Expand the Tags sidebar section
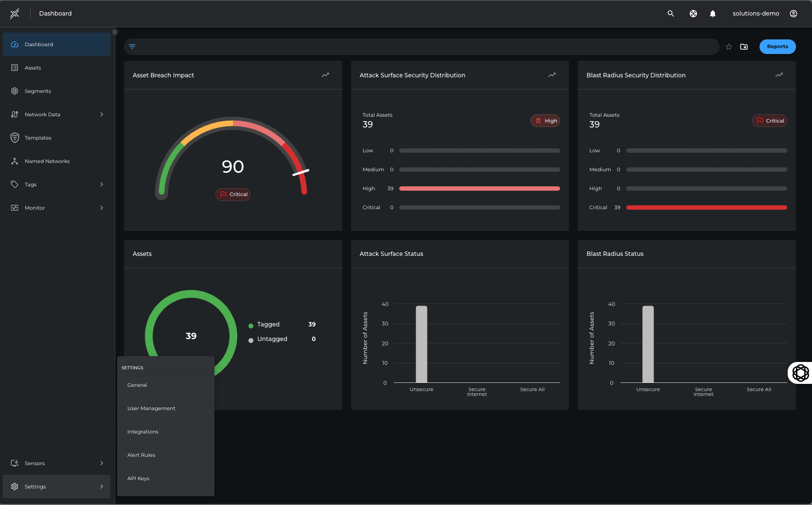 102,184
